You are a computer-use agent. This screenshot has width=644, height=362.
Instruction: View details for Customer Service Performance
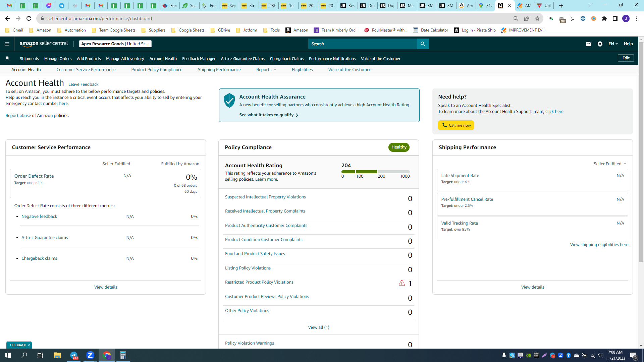(x=106, y=287)
